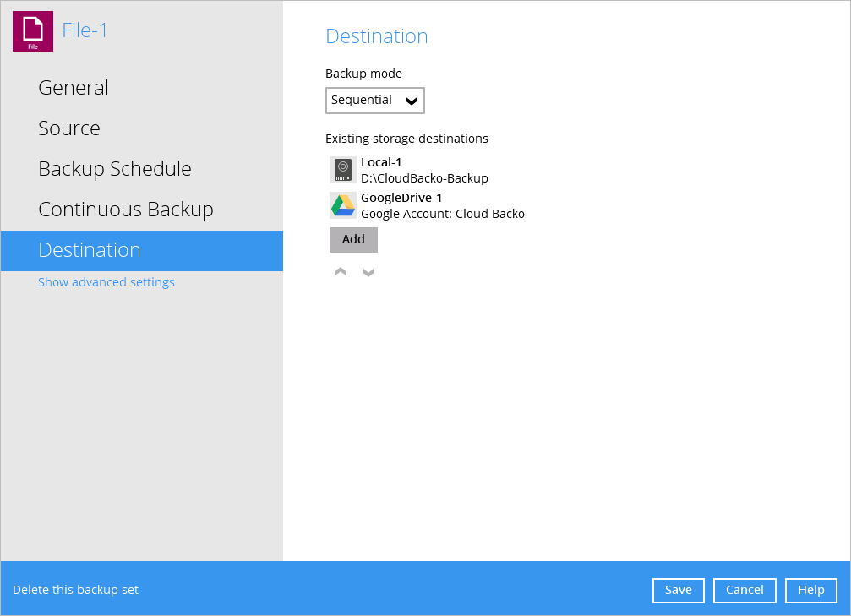Viewport: 851px width, 616px height.
Task: Go to the Backup Schedule section
Action: tap(115, 169)
